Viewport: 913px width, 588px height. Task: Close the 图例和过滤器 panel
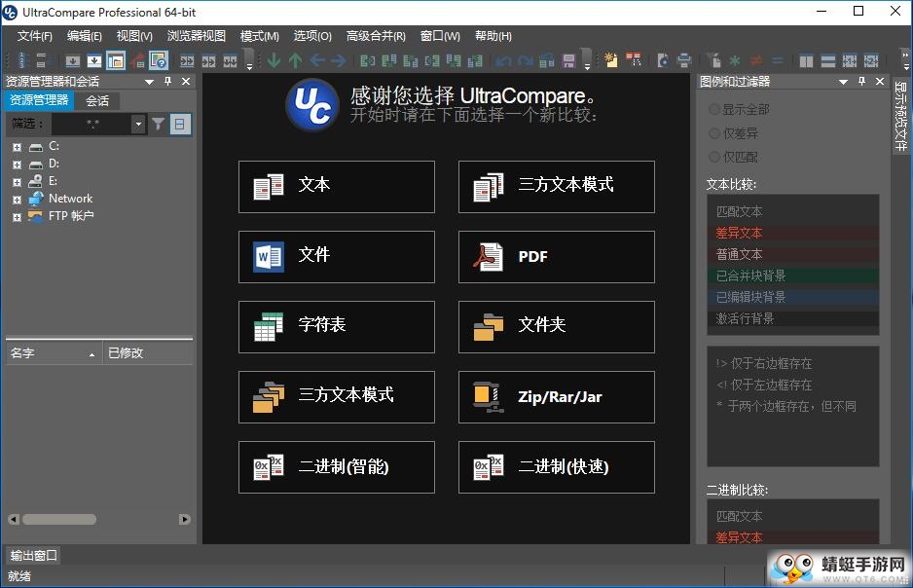coord(880,82)
